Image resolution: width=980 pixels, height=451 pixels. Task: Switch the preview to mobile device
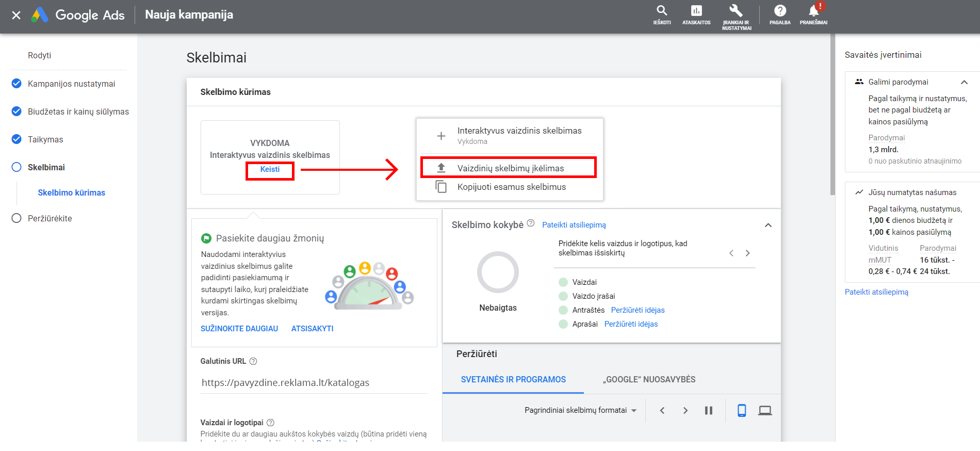coord(742,410)
